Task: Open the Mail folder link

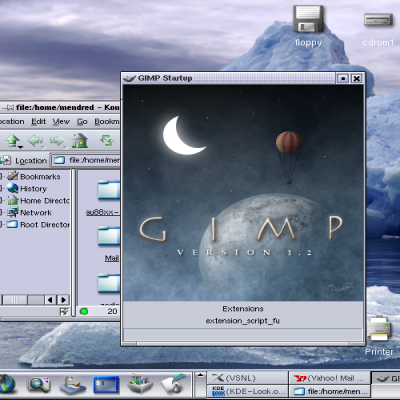Action: (x=112, y=258)
